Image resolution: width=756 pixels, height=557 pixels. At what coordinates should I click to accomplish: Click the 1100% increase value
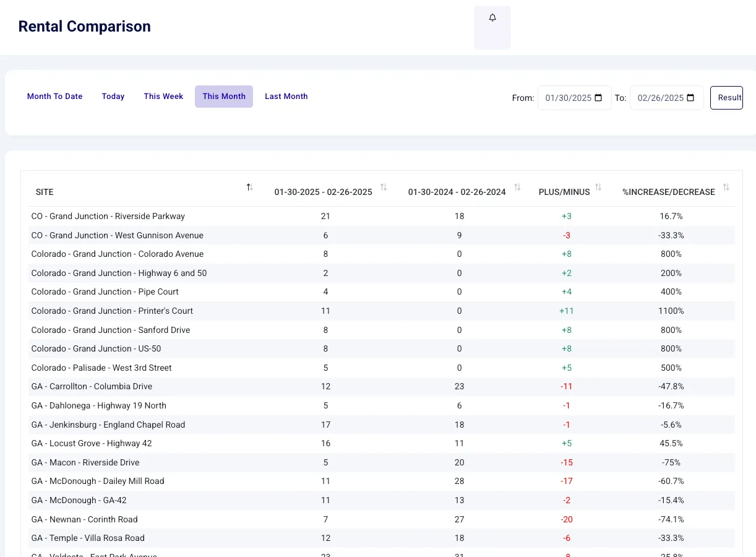coord(671,311)
